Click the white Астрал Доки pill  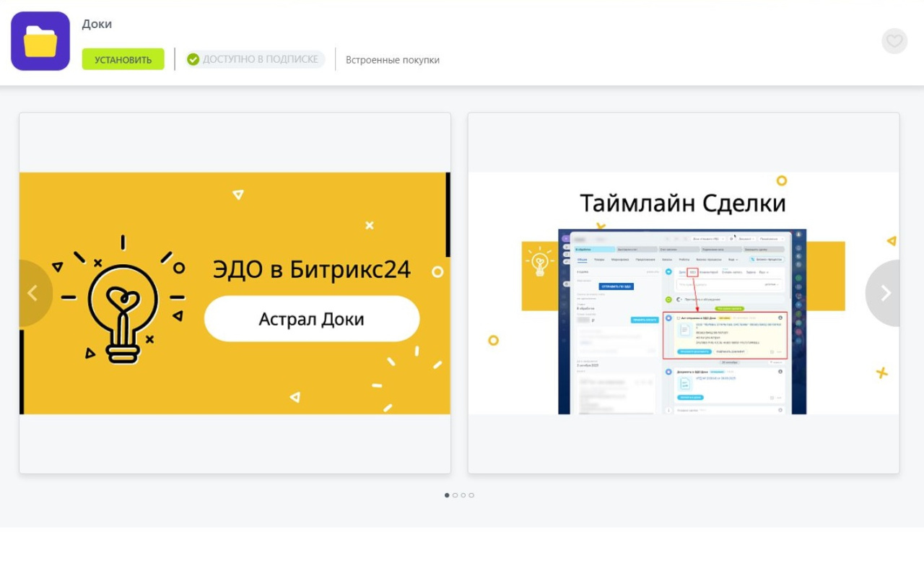(x=311, y=319)
